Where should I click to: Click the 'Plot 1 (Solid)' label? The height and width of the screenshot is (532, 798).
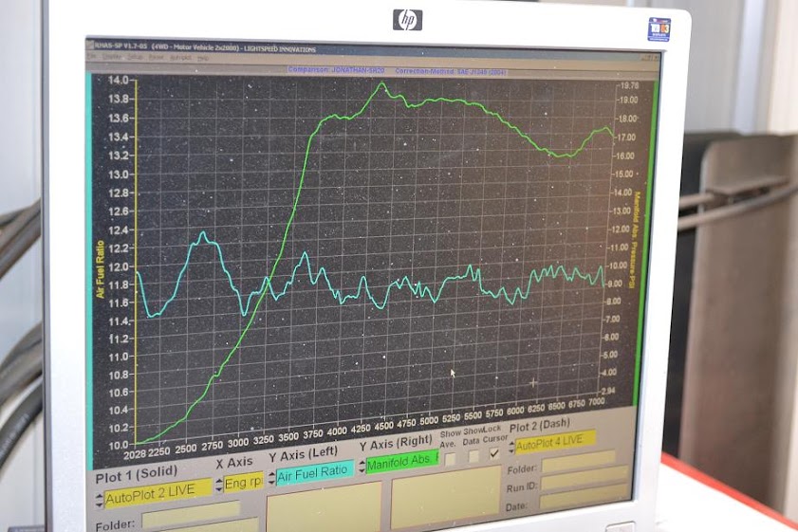coord(137,475)
